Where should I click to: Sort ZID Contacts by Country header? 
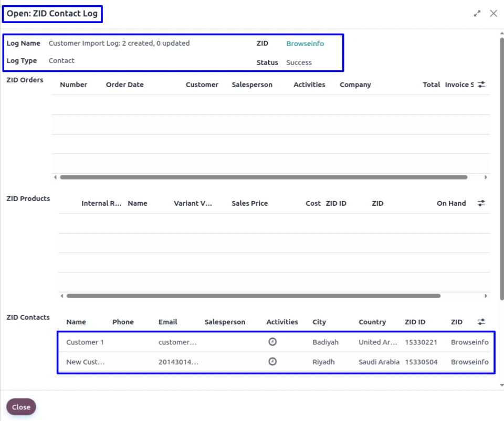[x=372, y=322]
